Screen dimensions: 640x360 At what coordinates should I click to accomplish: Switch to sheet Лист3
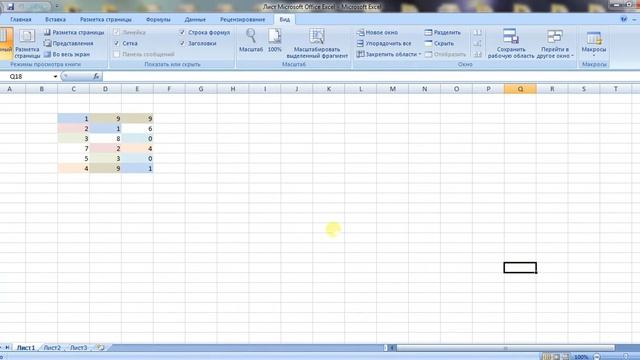click(79, 348)
